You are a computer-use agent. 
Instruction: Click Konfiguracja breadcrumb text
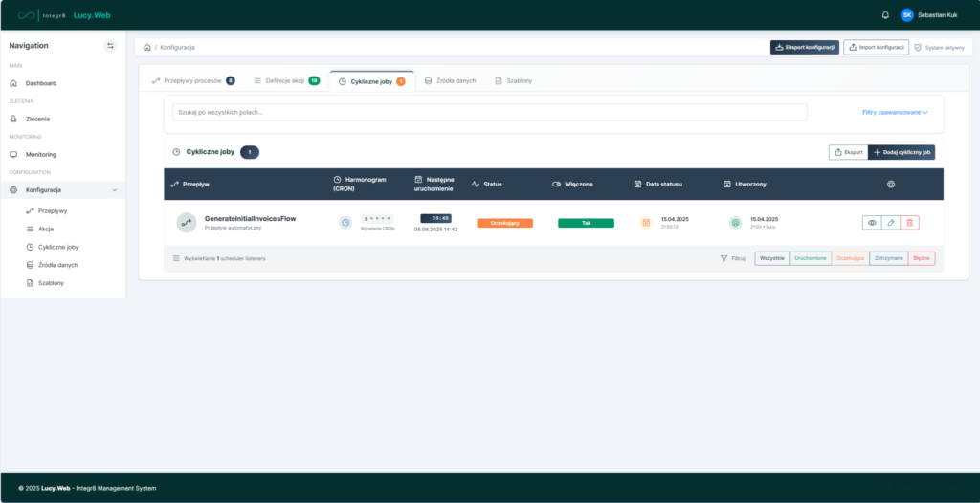[177, 48]
